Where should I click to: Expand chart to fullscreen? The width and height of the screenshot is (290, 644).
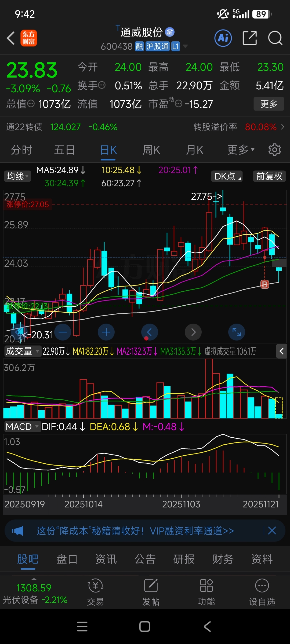tap(237, 332)
